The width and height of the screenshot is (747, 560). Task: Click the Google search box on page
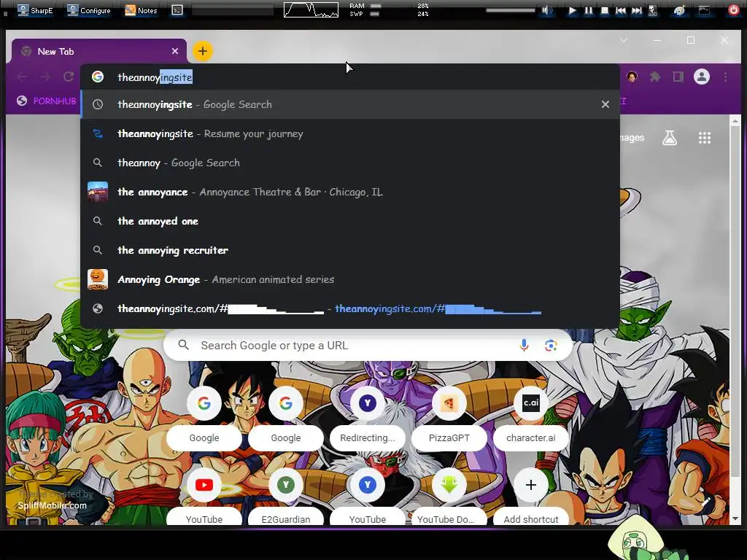368,345
